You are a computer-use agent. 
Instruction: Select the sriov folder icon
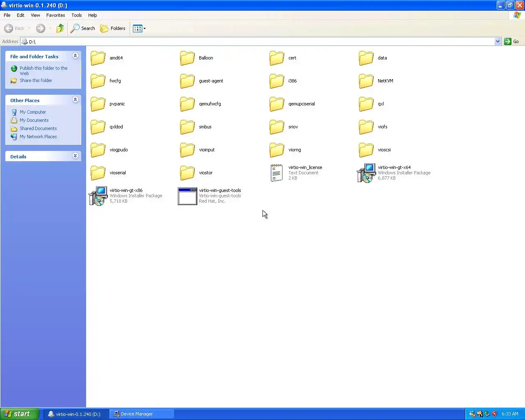pyautogui.click(x=277, y=127)
